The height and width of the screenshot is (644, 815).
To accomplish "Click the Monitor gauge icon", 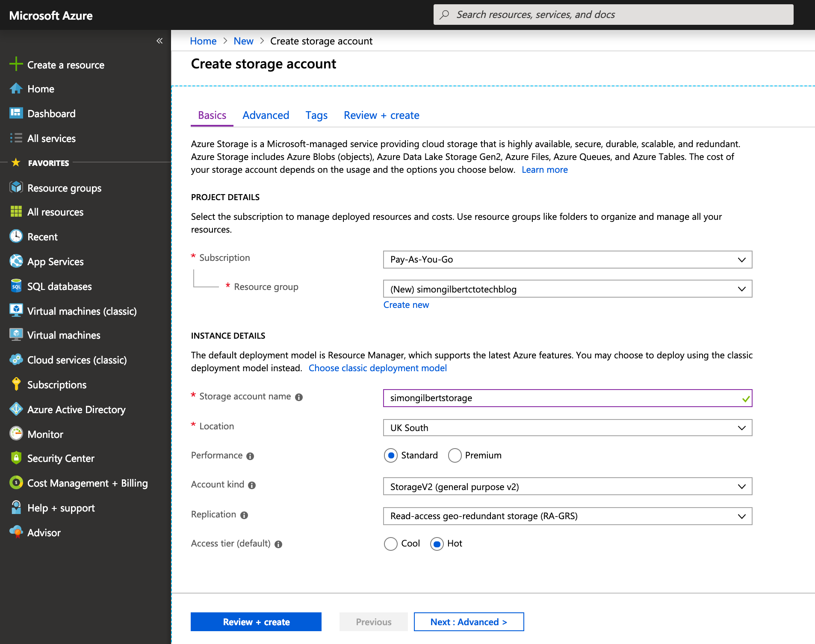I will tap(16, 434).
